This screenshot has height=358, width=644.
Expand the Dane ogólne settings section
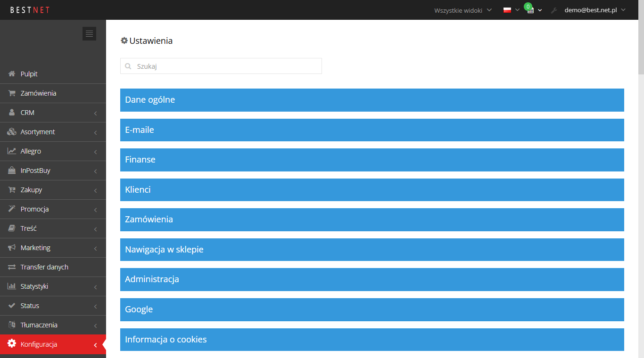pos(372,100)
